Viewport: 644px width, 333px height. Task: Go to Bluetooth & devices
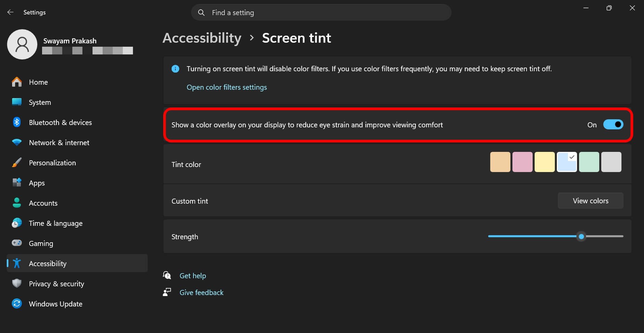click(x=77, y=122)
